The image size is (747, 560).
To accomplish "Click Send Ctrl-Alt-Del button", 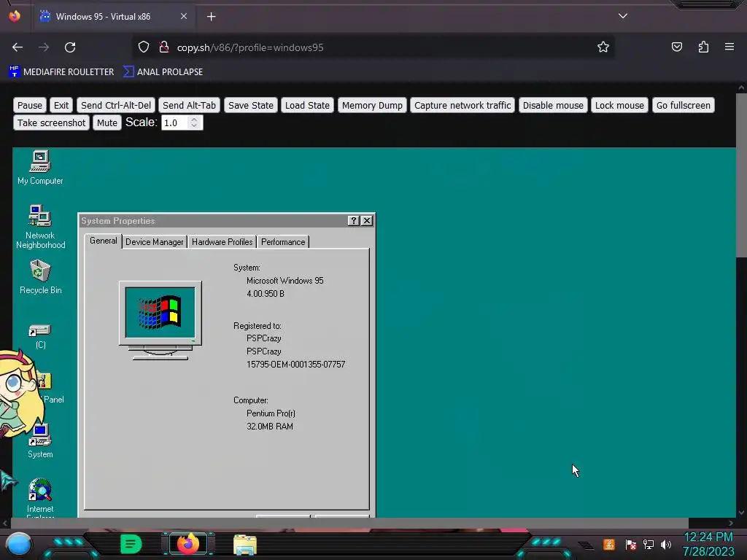I will coord(116,105).
